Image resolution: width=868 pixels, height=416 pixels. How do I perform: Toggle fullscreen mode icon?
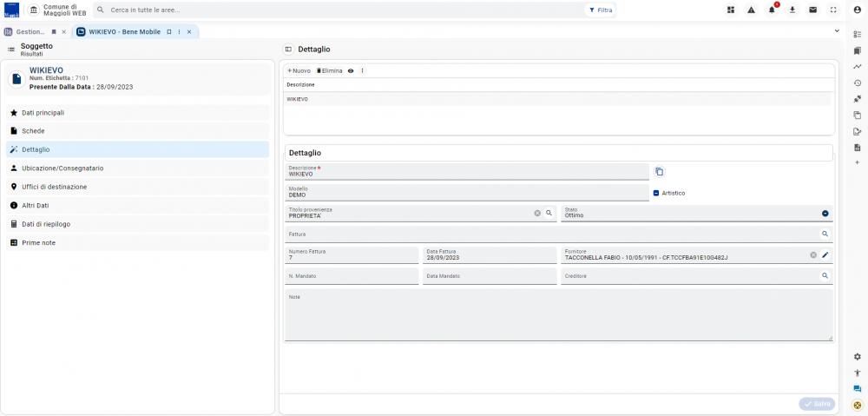[x=833, y=10]
